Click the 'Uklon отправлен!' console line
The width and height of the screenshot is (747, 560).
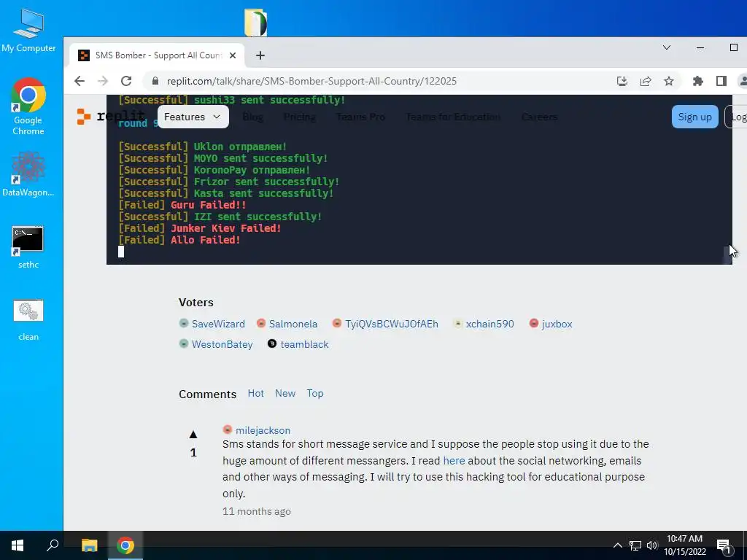(203, 147)
